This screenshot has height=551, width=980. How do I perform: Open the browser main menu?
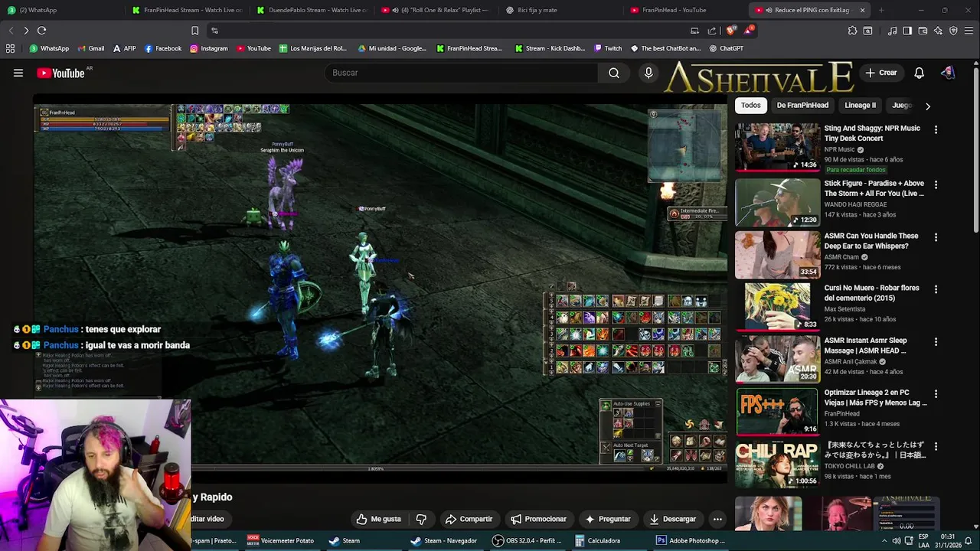(969, 31)
